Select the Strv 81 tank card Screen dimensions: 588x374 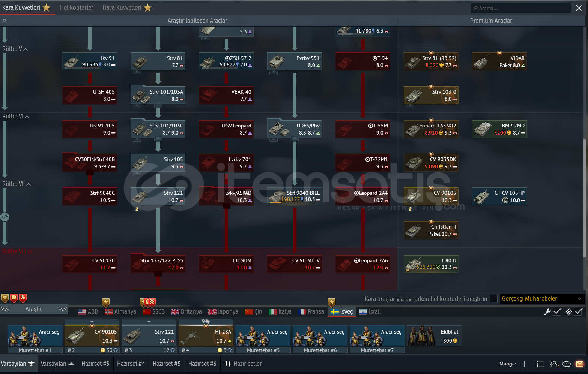coord(158,61)
